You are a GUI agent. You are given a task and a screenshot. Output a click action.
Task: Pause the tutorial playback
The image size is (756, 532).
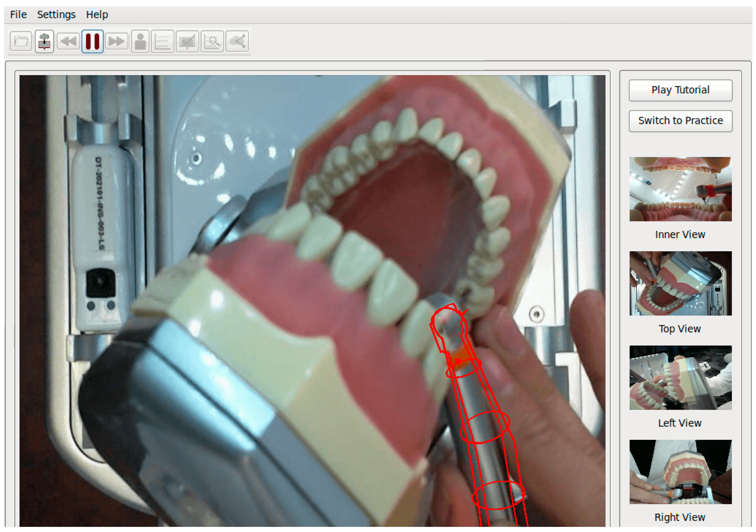[x=93, y=41]
